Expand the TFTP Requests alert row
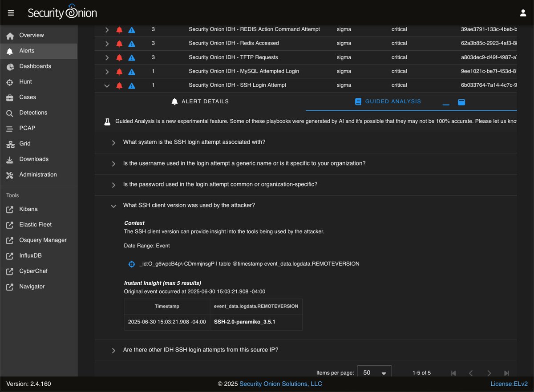The height and width of the screenshot is (392, 534). (107, 58)
